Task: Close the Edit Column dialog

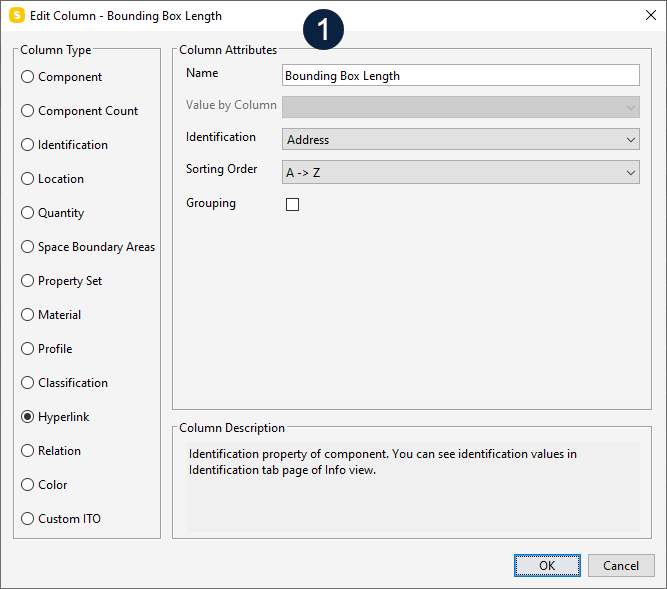Action: 650,15
